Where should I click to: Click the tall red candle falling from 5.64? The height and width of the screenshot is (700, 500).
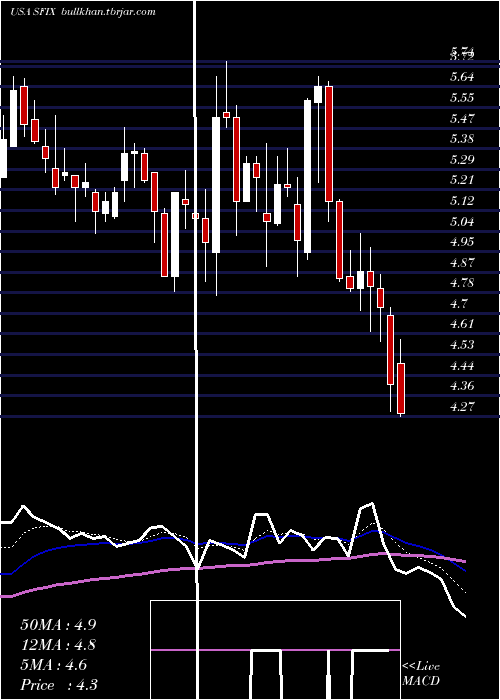click(329, 144)
